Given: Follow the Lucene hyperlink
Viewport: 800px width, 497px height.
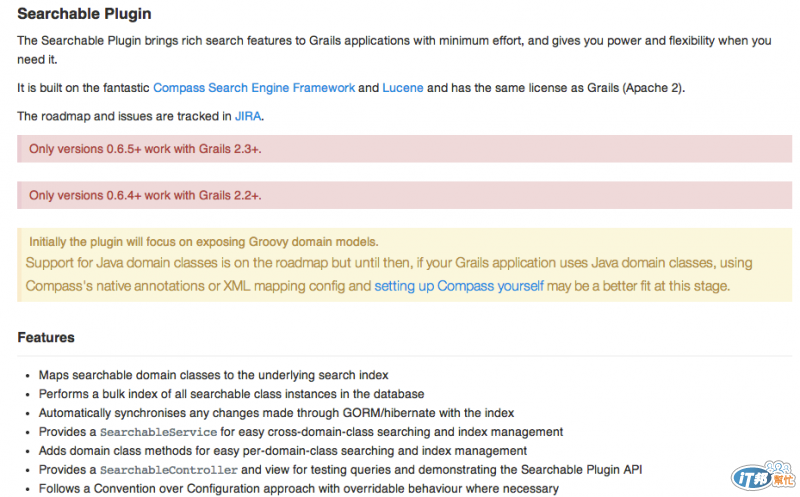Looking at the screenshot, I should (403, 88).
